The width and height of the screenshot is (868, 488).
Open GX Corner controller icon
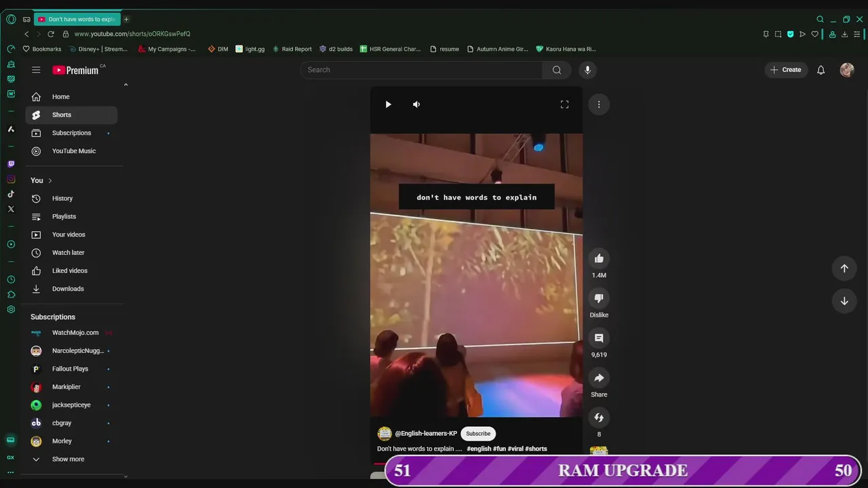26,19
